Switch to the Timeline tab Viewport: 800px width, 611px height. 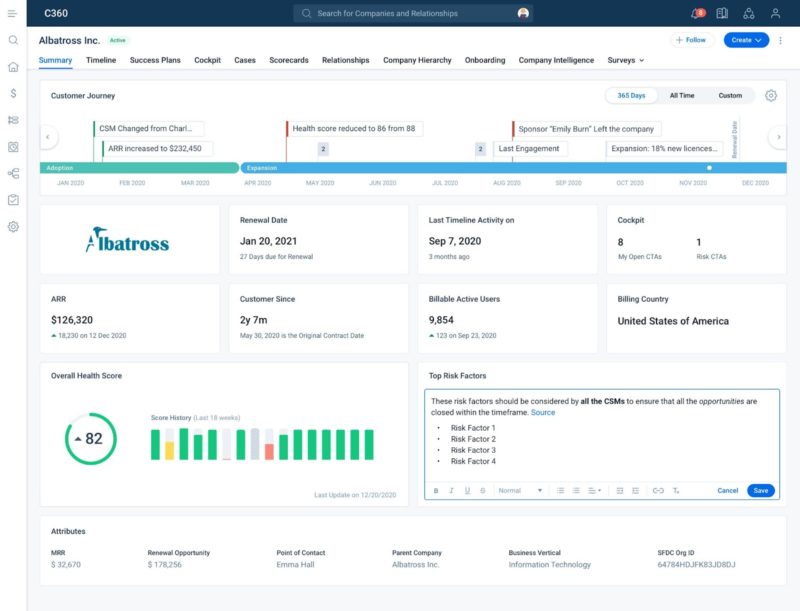pyautogui.click(x=101, y=61)
